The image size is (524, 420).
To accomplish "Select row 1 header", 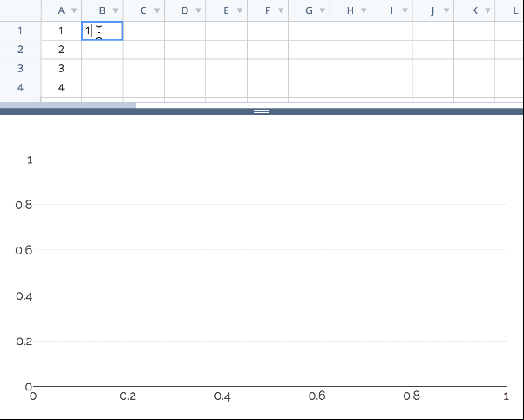I will pyautogui.click(x=20, y=30).
